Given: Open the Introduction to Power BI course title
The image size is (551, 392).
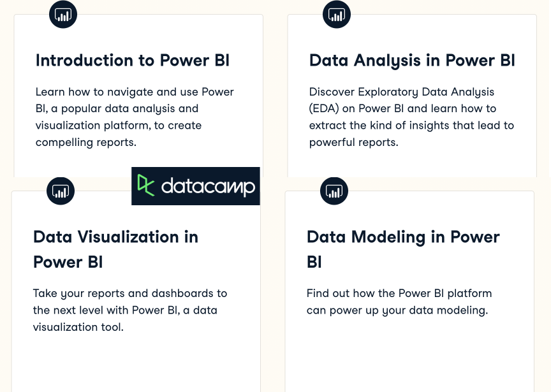Looking at the screenshot, I should (x=133, y=61).
